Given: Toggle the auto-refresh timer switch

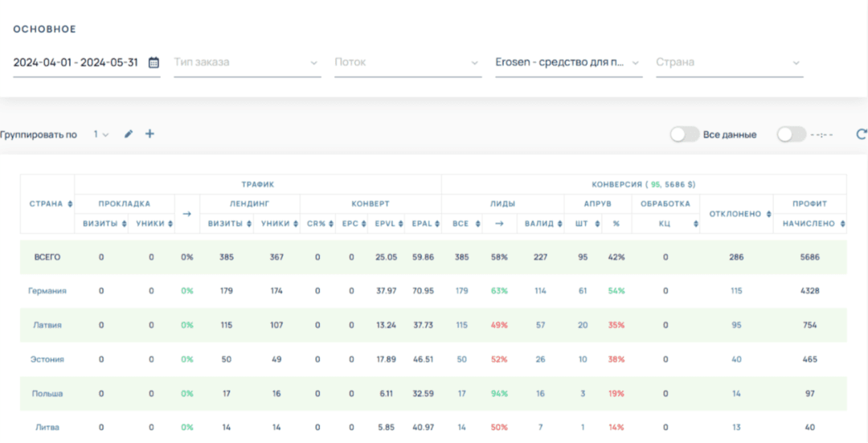Looking at the screenshot, I should (791, 134).
